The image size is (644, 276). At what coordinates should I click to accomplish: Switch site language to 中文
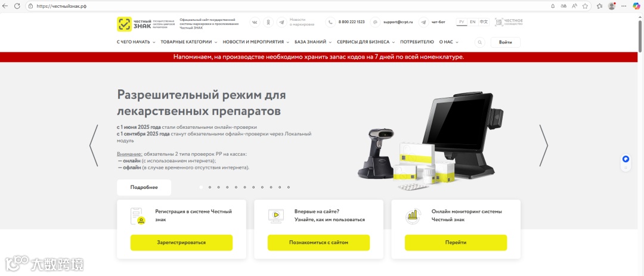pos(484,22)
